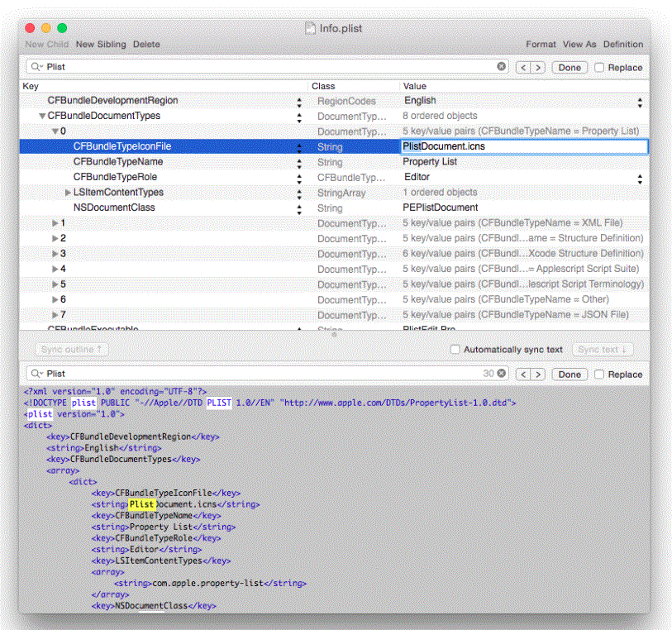This screenshot has width=672, height=630.
Task: Click the Sync text button
Action: click(603, 350)
